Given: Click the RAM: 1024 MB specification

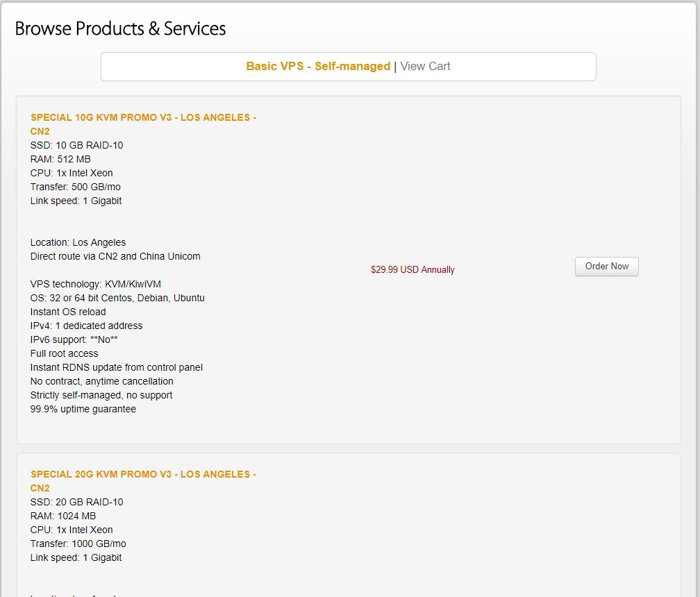Looking at the screenshot, I should (x=63, y=516).
